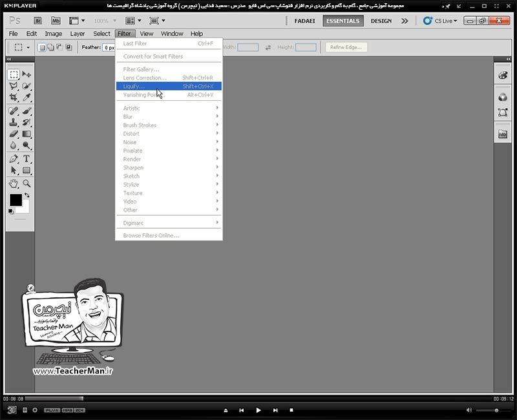
Task: Launch Adobe Bridge from the Br icon
Action: pos(37,21)
